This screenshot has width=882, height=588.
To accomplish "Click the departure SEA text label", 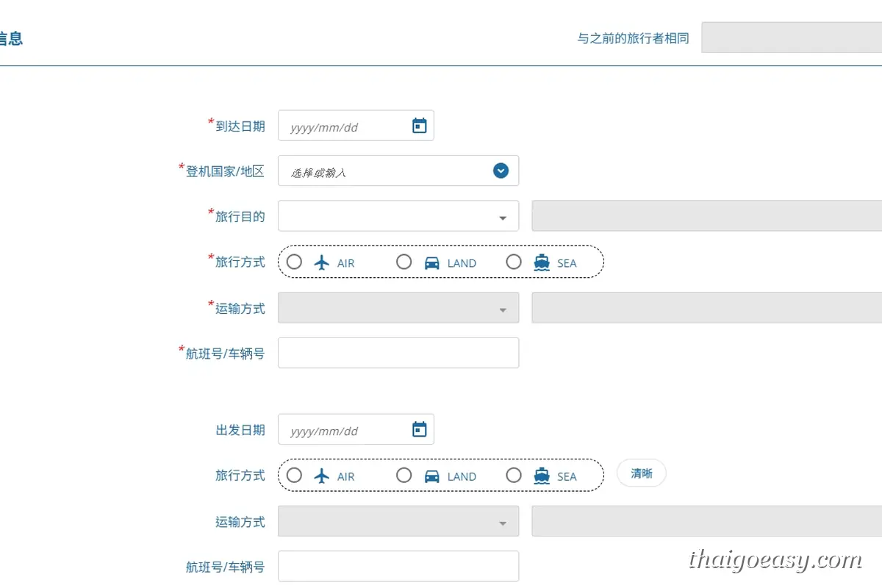I will click(567, 476).
